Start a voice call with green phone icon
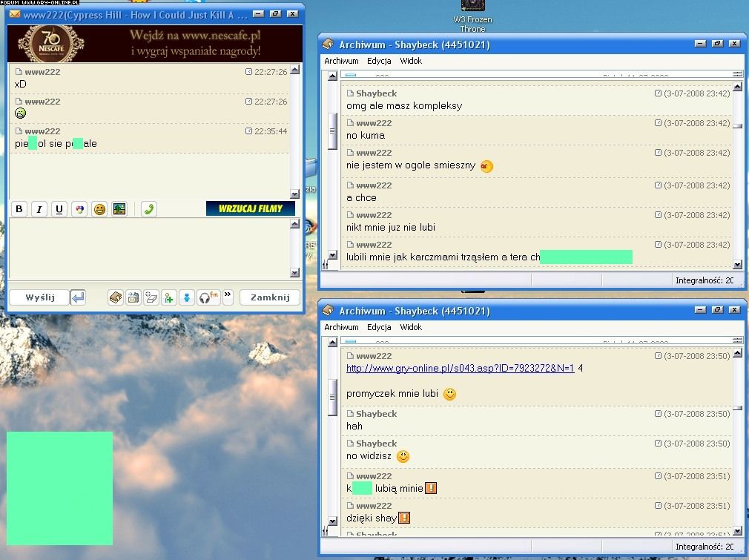Screen dimensions: 749x560 (149, 209)
